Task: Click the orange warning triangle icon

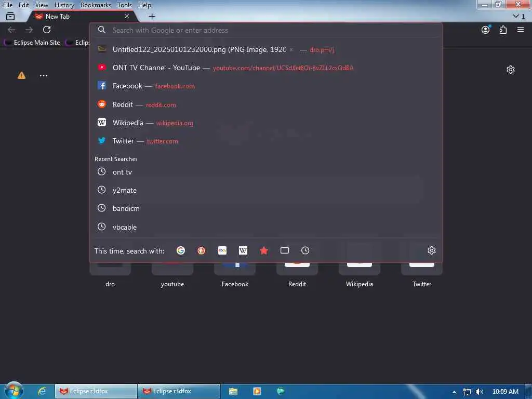Action: click(x=21, y=75)
